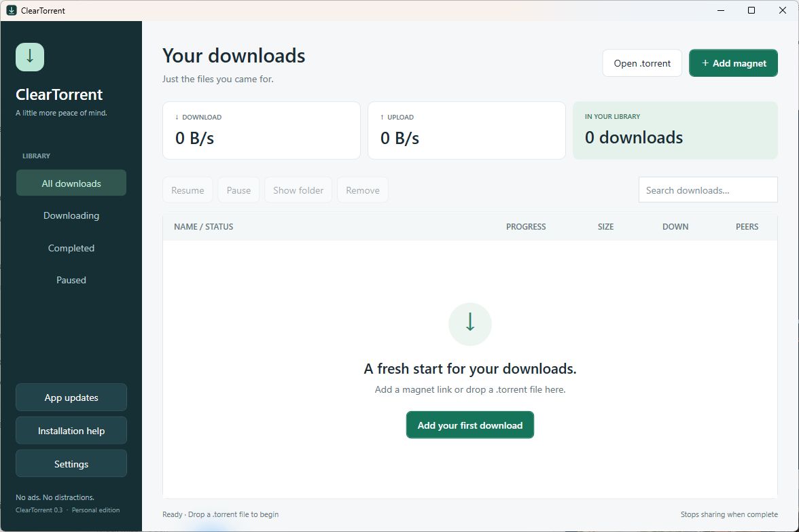Image resolution: width=799 pixels, height=532 pixels.
Task: Click the UPLOAD speed card
Action: click(467, 130)
